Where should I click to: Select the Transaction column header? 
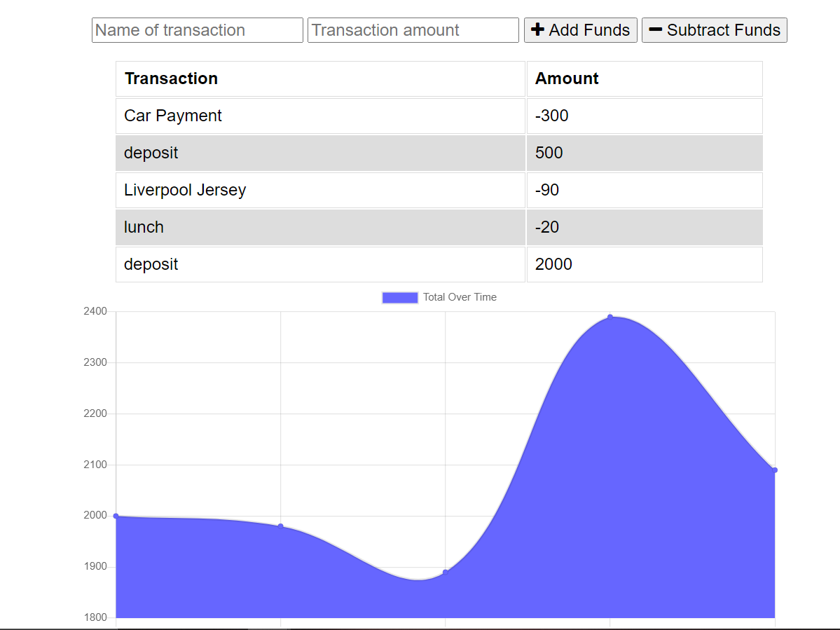[171, 78]
